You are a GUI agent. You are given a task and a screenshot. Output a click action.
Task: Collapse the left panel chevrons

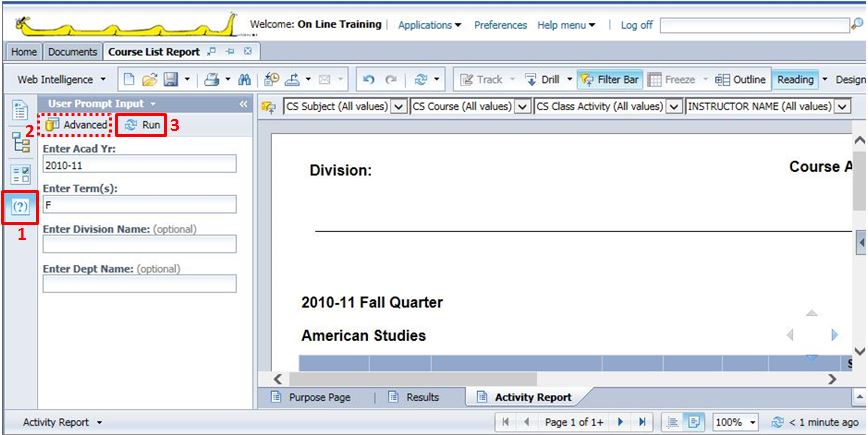click(x=243, y=104)
